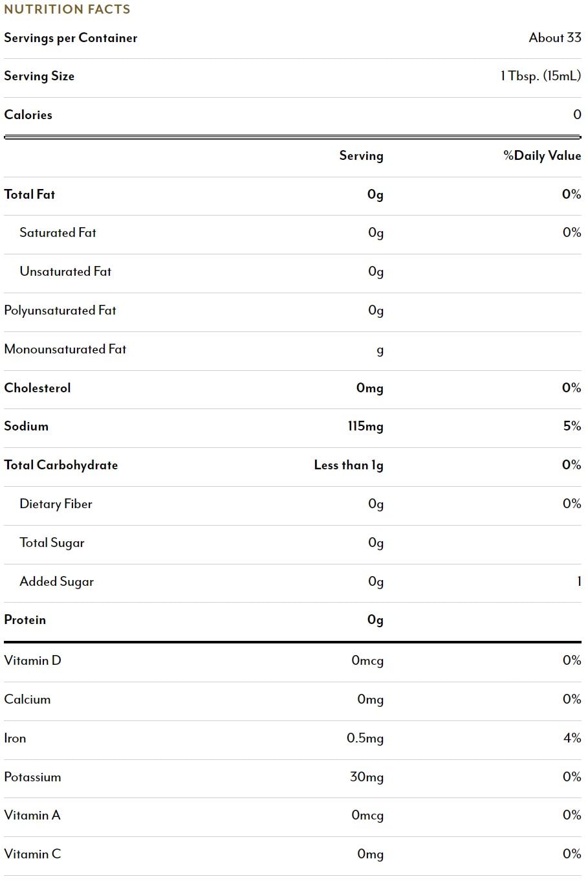Click the 'Serving' column header
The image size is (588, 881).
361,156
